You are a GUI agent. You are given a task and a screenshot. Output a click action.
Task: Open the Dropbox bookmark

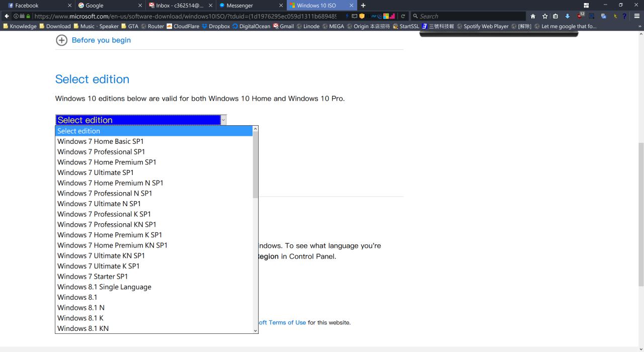pyautogui.click(x=216, y=27)
